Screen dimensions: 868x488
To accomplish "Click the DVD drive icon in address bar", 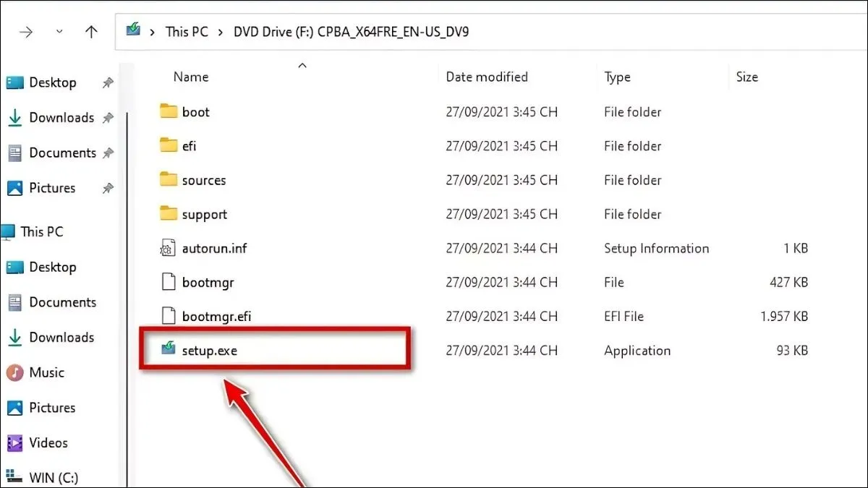I will point(133,31).
